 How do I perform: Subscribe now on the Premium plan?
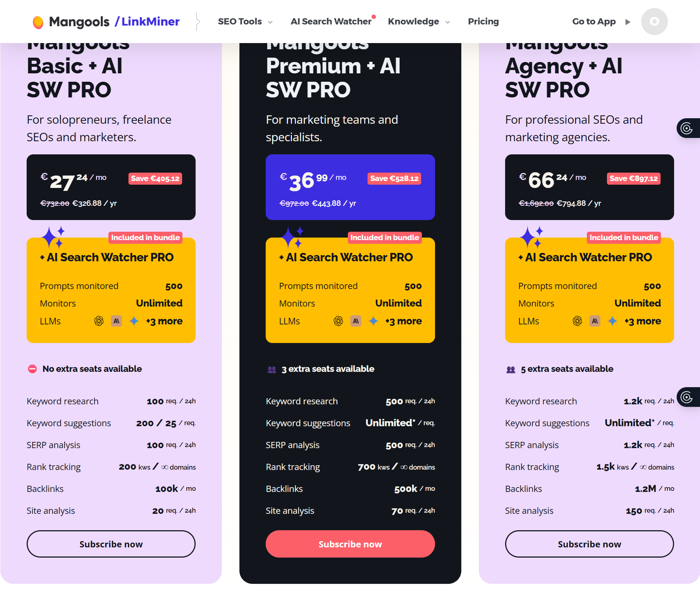coord(350,544)
